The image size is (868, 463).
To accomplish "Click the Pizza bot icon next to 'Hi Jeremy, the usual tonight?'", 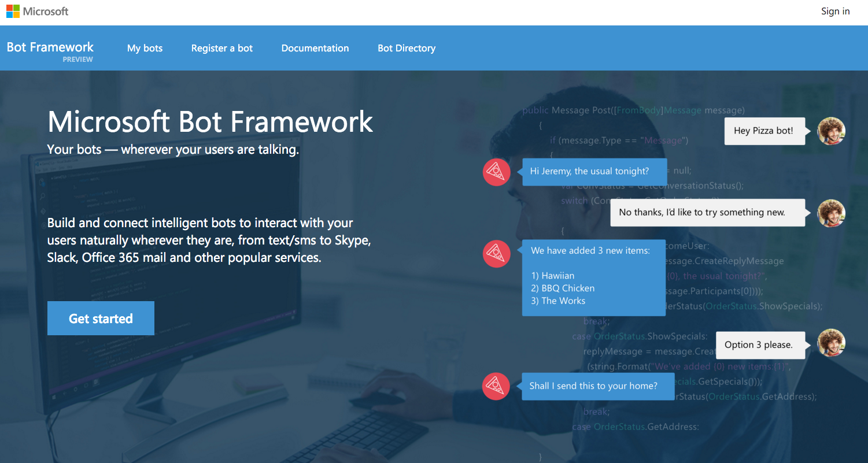I will (496, 172).
